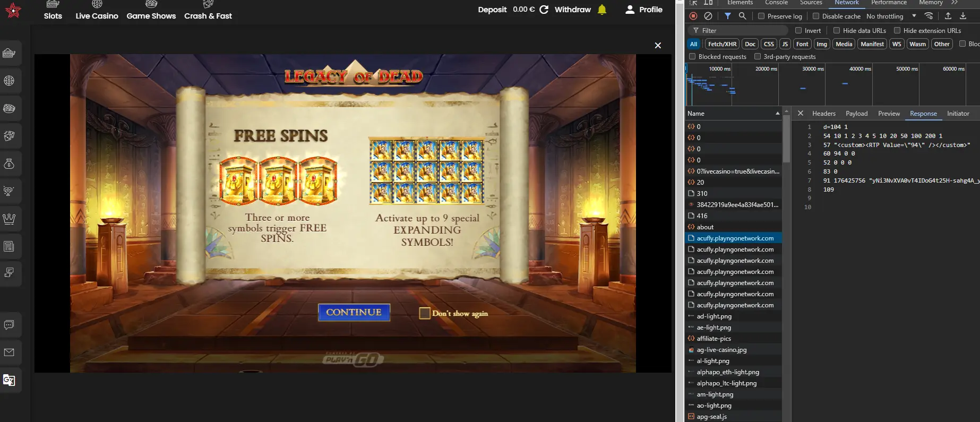Click the request list vertical scrollbar

tap(786, 138)
